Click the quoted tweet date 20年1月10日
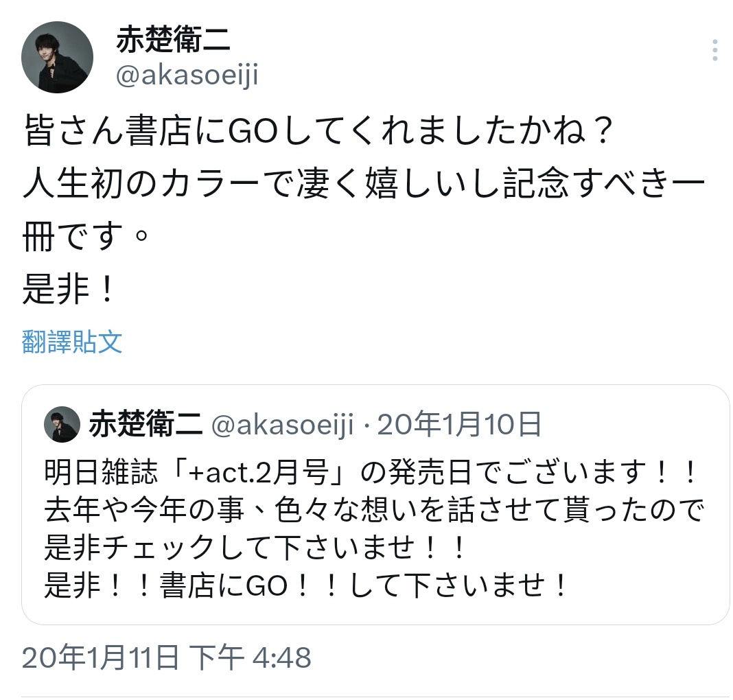Image resolution: width=733 pixels, height=700 pixels. pyautogui.click(x=459, y=424)
